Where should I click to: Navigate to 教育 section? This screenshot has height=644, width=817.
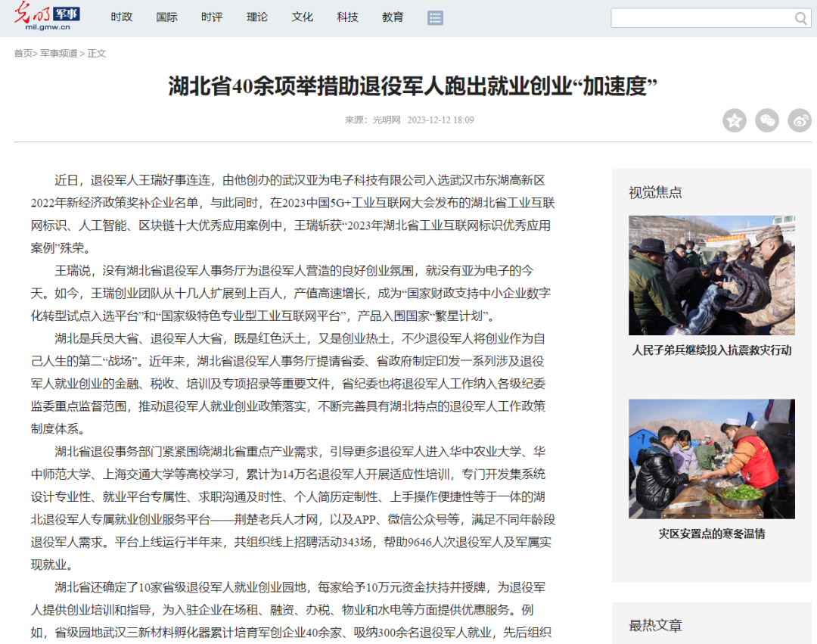393,17
